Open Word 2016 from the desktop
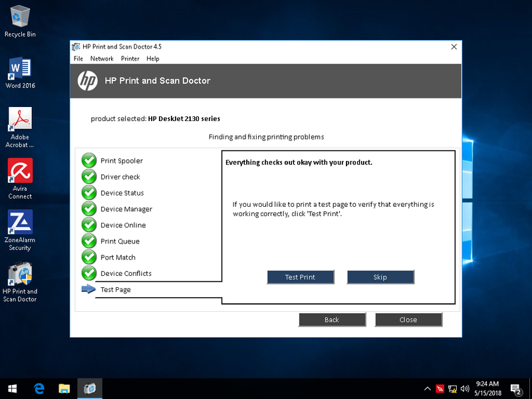The height and width of the screenshot is (399, 532). tap(19, 66)
